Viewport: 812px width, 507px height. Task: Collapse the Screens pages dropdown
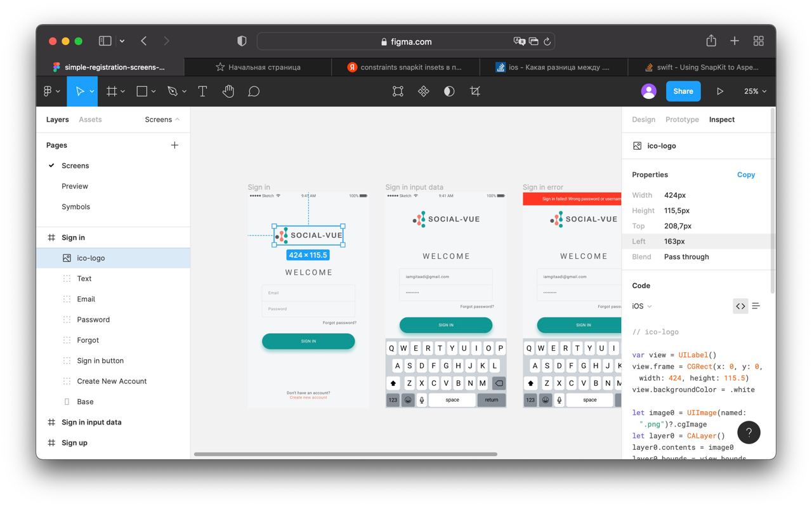click(x=162, y=119)
